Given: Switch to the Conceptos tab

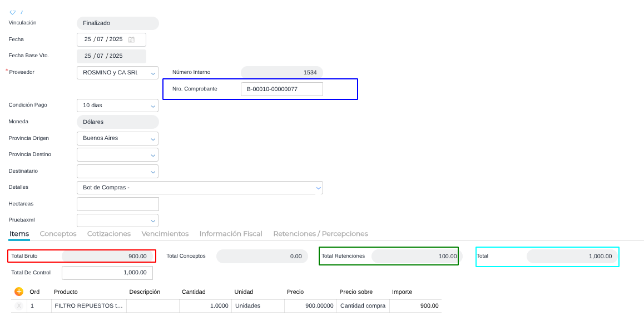Looking at the screenshot, I should point(58,234).
